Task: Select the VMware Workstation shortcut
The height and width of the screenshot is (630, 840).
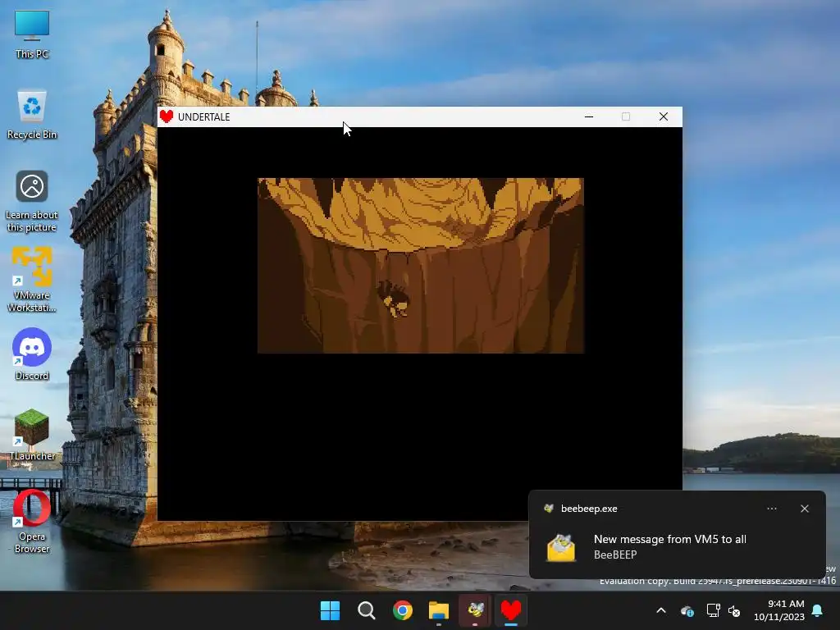Action: coord(32,279)
